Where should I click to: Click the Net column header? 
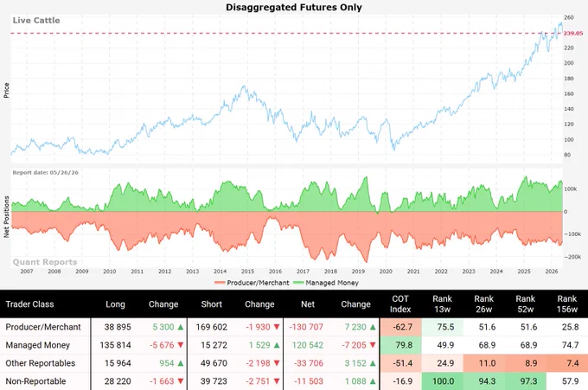(x=308, y=304)
